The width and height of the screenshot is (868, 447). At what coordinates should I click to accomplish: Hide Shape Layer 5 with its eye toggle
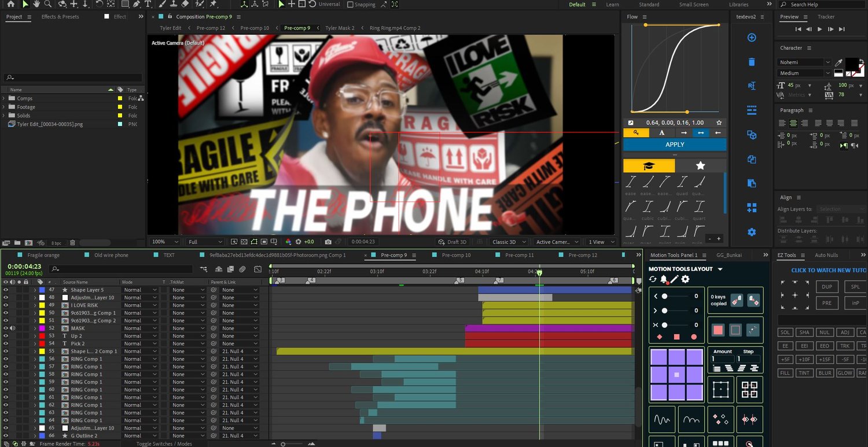point(6,290)
